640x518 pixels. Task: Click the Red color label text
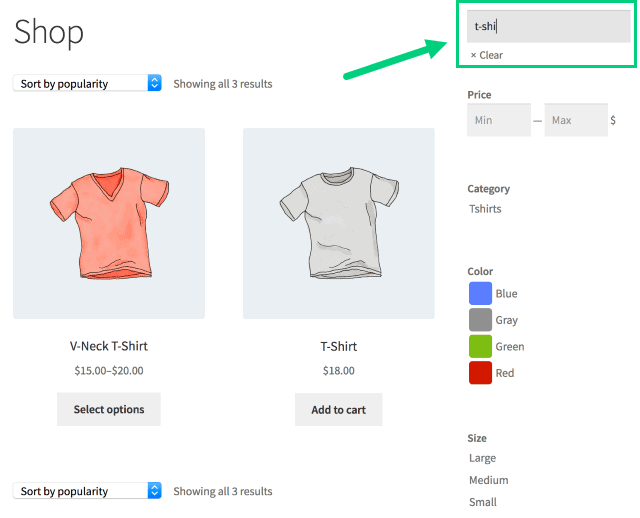pyautogui.click(x=505, y=373)
